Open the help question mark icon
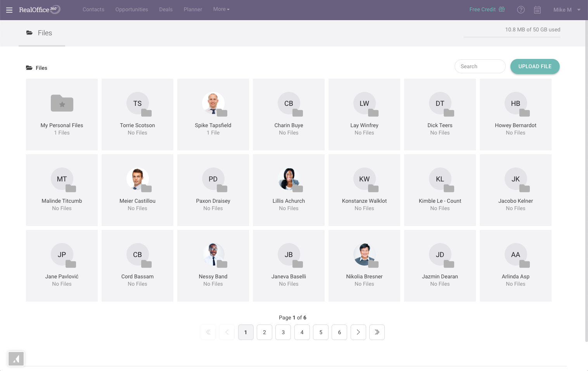 click(x=521, y=10)
